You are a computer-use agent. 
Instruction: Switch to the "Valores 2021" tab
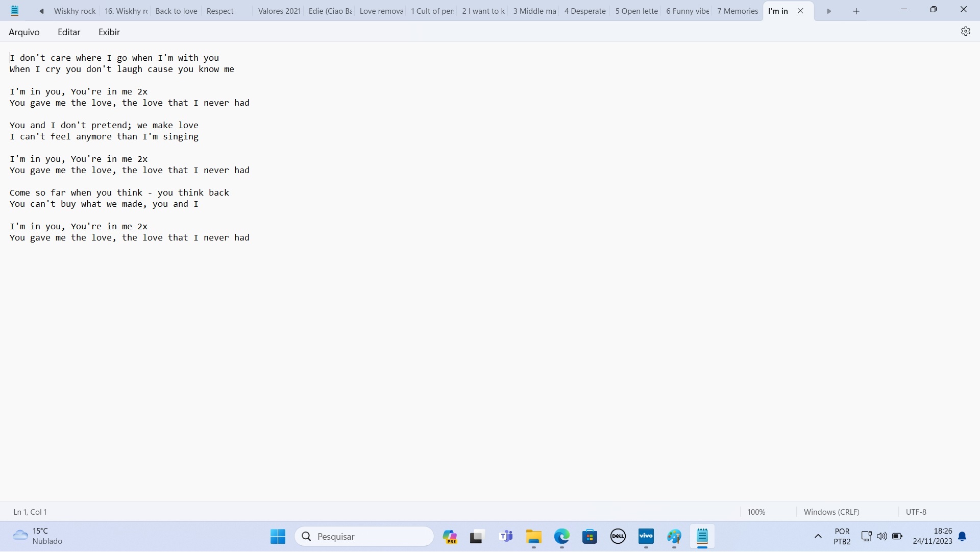pos(279,11)
